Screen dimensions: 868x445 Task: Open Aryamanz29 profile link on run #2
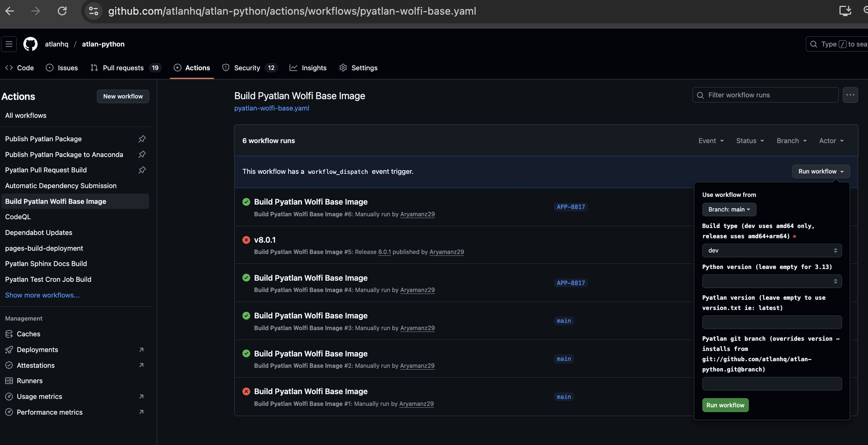coord(417,366)
